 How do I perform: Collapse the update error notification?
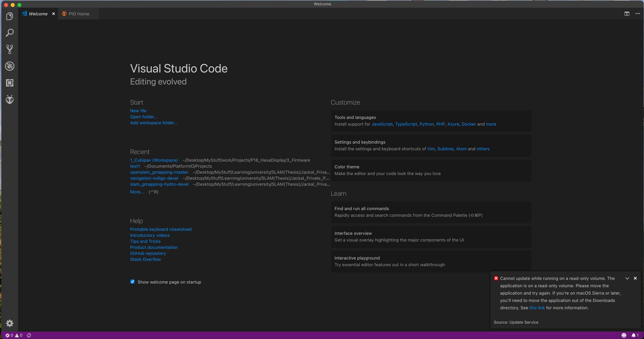point(627,278)
